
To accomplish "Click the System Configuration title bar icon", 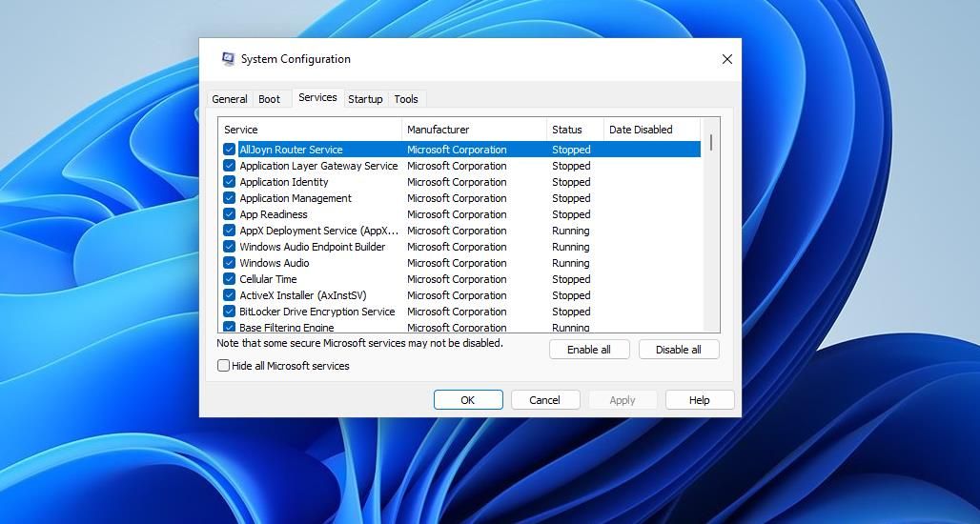I will (x=228, y=59).
